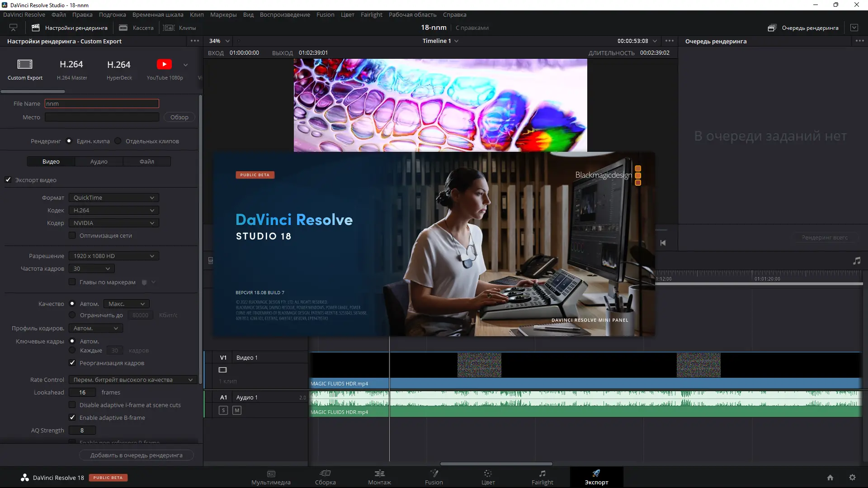Open the Render Queue icon in top toolbar
This screenshot has width=868, height=488.
pos(772,28)
